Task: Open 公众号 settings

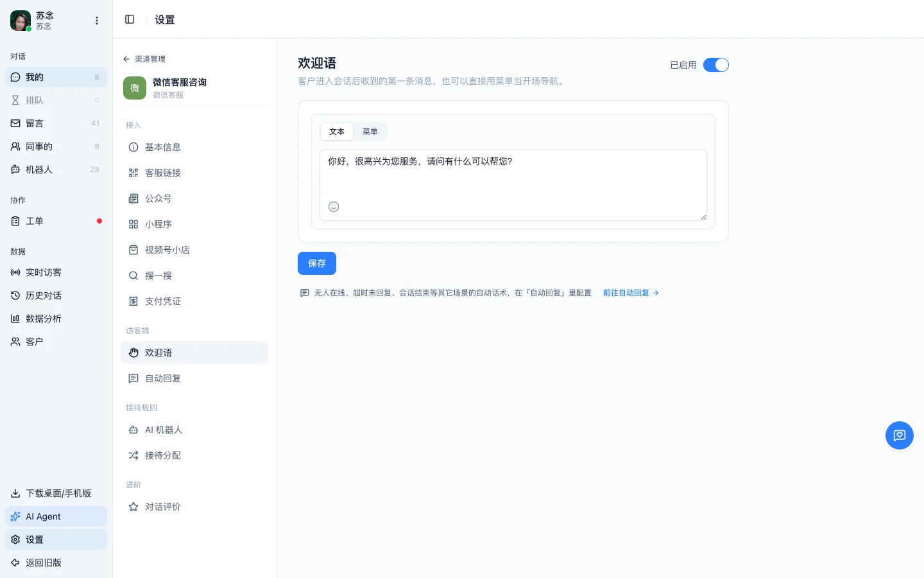Action: [194, 198]
